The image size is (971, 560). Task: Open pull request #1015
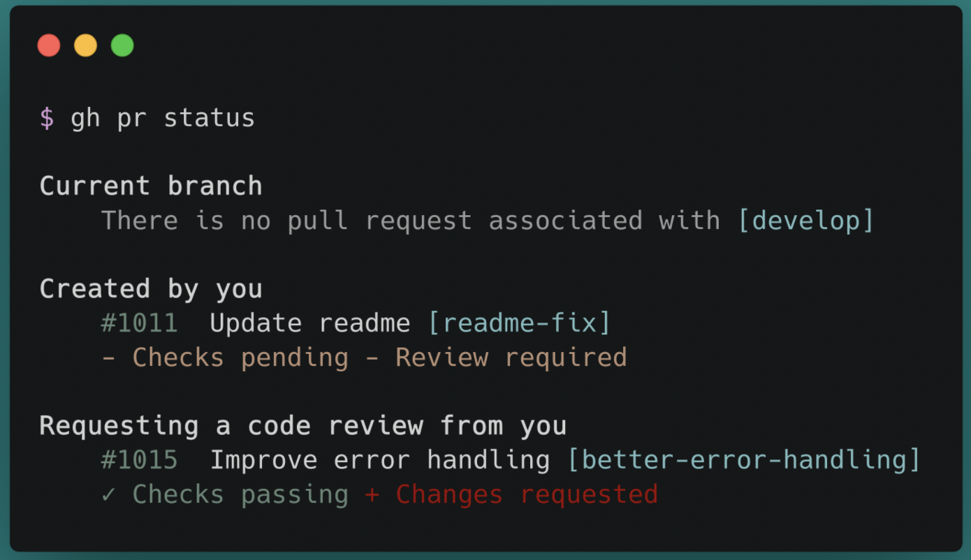[x=139, y=460]
